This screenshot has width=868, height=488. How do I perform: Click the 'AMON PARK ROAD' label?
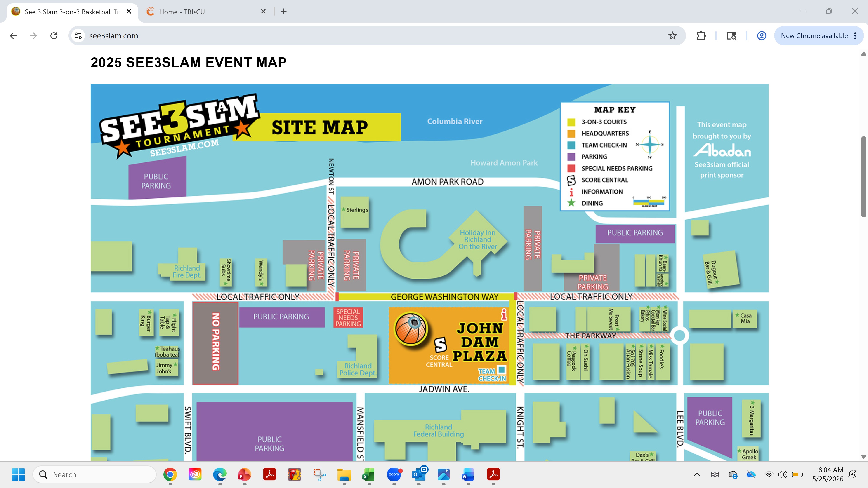click(448, 182)
